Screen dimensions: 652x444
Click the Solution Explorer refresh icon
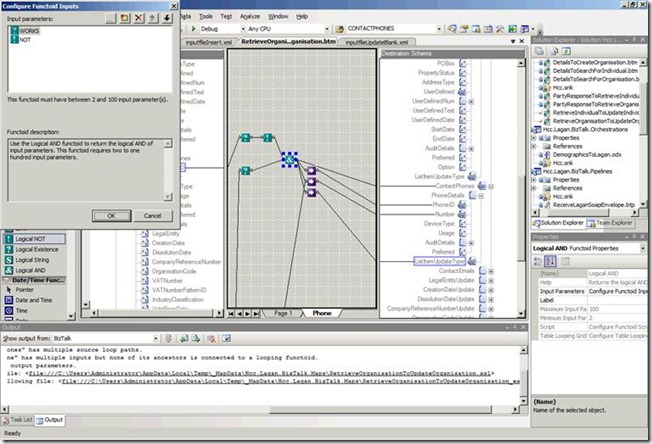[566, 51]
